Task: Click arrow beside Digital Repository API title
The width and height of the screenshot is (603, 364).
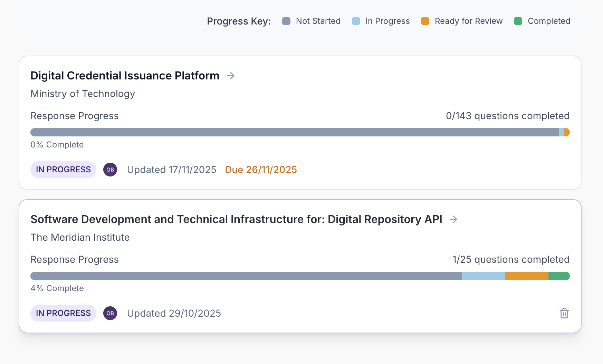Action: tap(453, 219)
